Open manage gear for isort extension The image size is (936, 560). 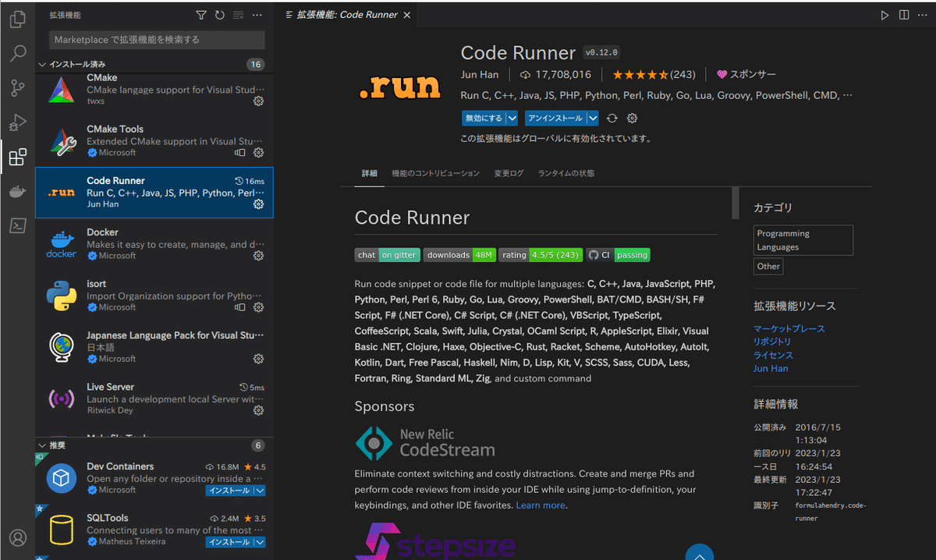tap(259, 307)
